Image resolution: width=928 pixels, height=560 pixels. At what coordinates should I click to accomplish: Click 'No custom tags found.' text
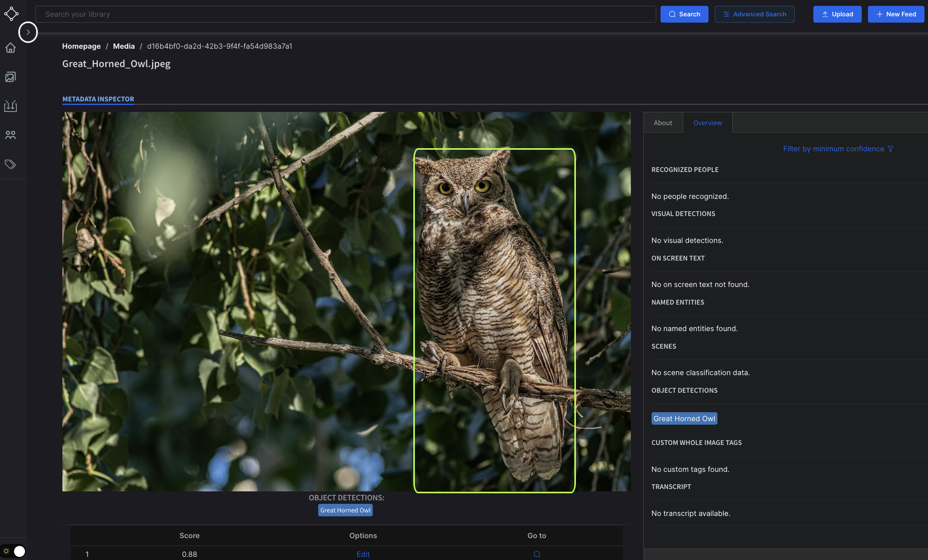[691, 469]
